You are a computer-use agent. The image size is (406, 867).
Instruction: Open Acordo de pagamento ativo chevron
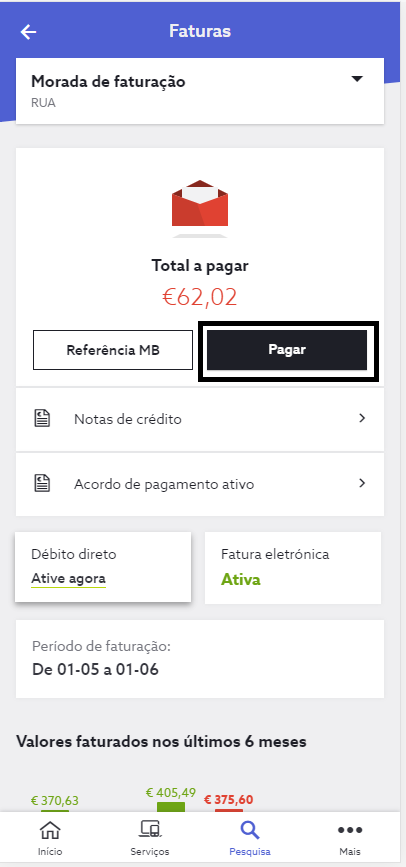[x=362, y=483]
